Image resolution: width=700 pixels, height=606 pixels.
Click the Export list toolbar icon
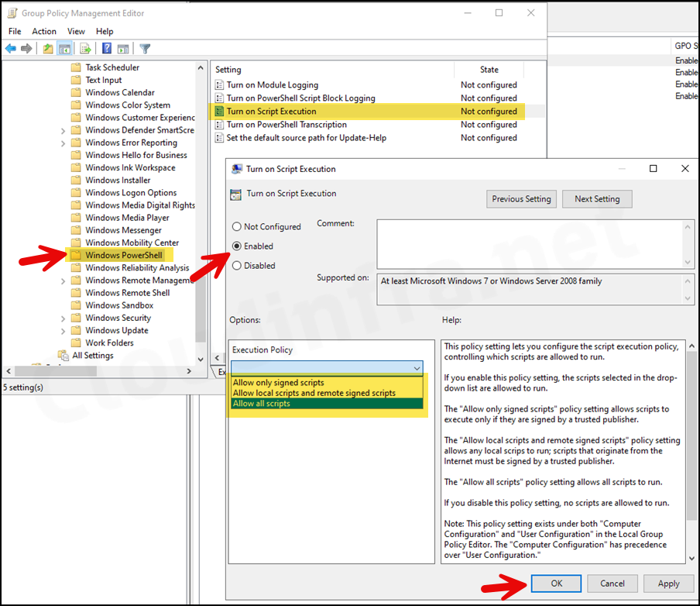click(x=85, y=48)
